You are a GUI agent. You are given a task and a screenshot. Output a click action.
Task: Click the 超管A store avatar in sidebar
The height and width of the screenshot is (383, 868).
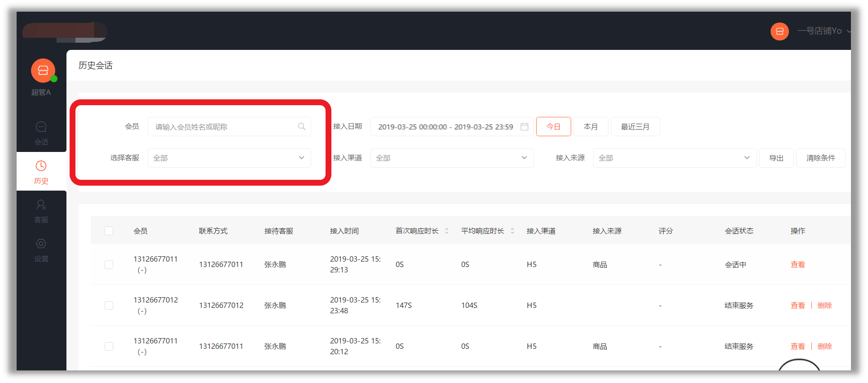tap(43, 71)
